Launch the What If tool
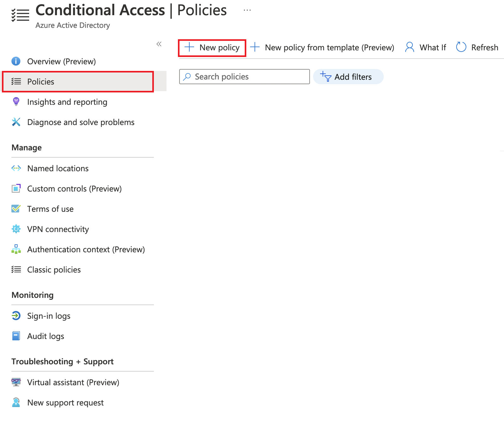This screenshot has width=504, height=433. (x=425, y=47)
